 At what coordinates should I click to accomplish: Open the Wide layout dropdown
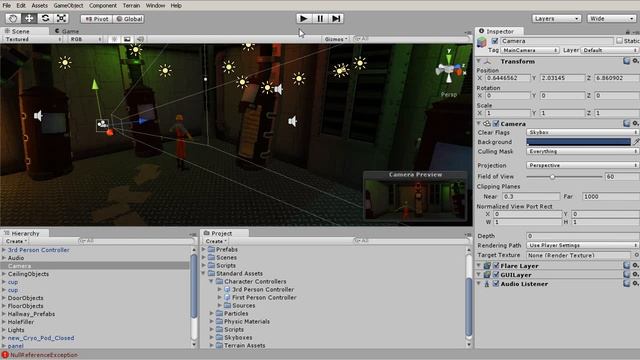611,19
